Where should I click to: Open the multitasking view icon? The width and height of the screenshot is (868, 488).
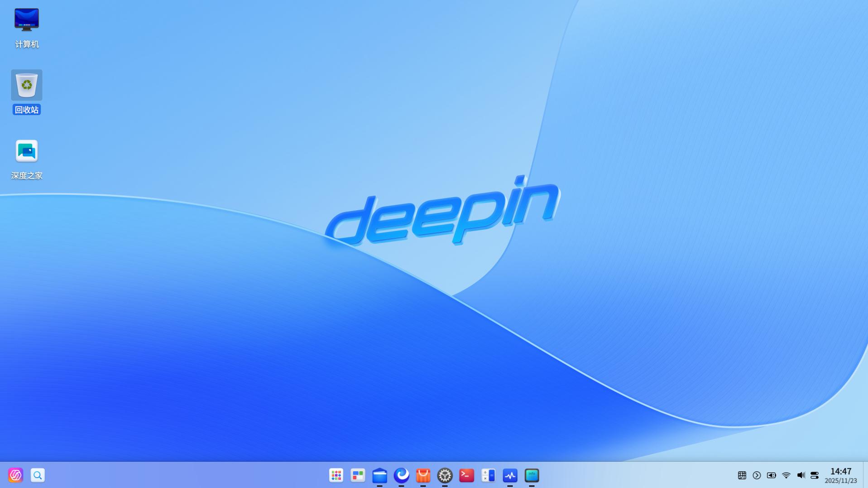tap(358, 475)
